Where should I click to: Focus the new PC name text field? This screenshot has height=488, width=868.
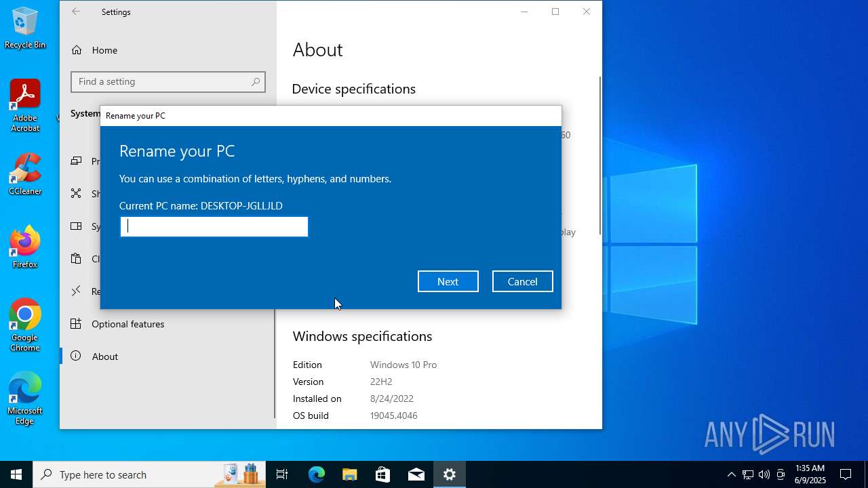[214, 226]
